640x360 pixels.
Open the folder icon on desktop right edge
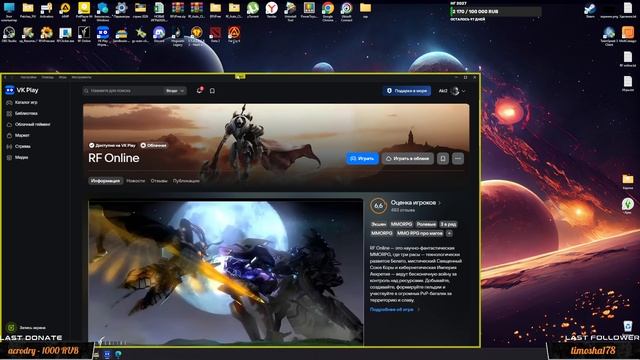pyautogui.click(x=628, y=181)
